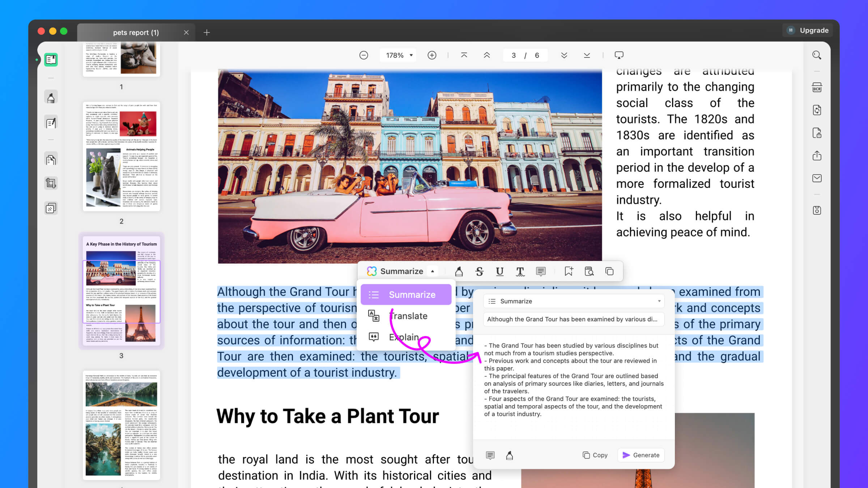Screen dimensions: 868x488
Task: Click the Copy button in summary panel
Action: point(595,455)
